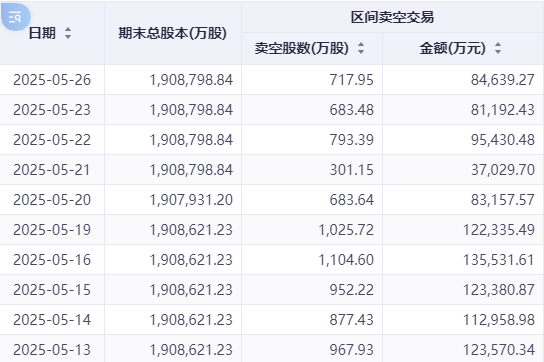
Task: Click short-sale shares value 1,025.72
Action: pyautogui.click(x=346, y=230)
